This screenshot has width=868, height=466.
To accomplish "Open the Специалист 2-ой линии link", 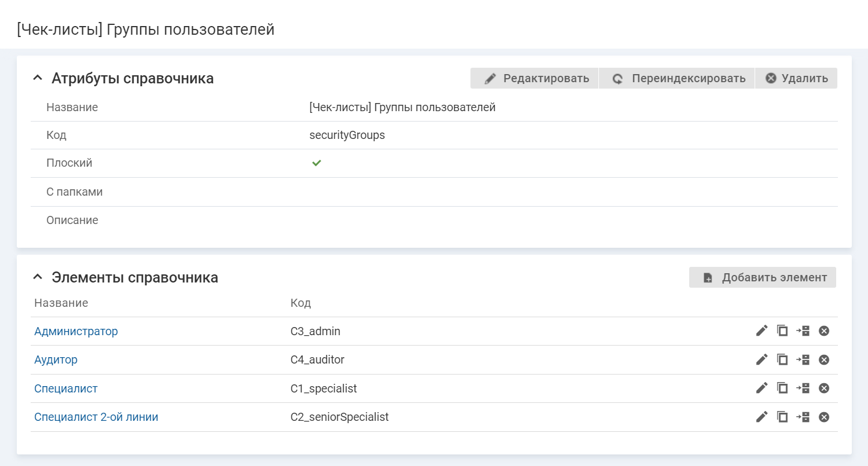I will [96, 417].
